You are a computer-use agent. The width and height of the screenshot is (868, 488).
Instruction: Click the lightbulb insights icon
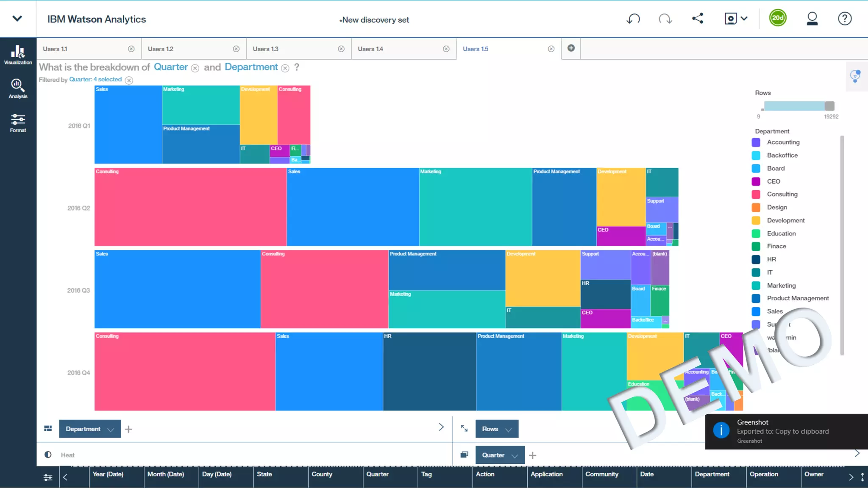tap(855, 76)
